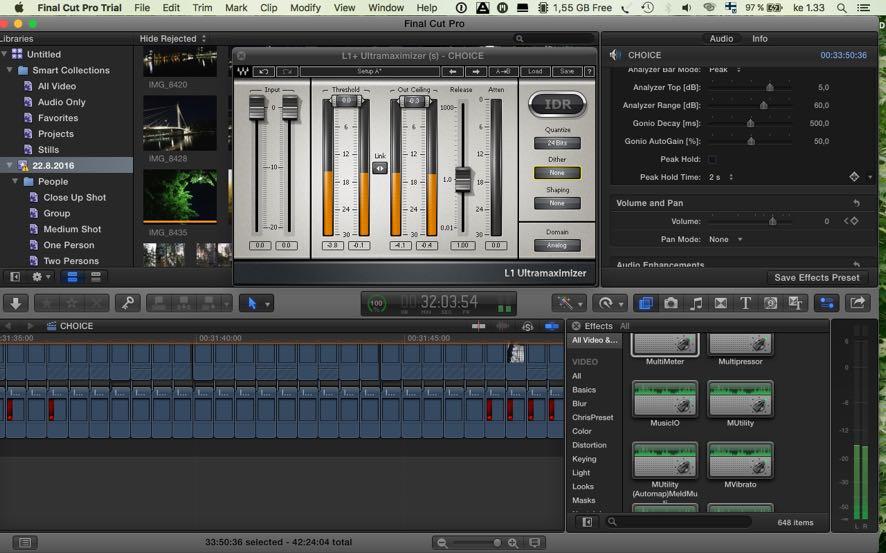886x553 pixels.
Task: Reset Volume and Pan curved arrow
Action: point(857,203)
